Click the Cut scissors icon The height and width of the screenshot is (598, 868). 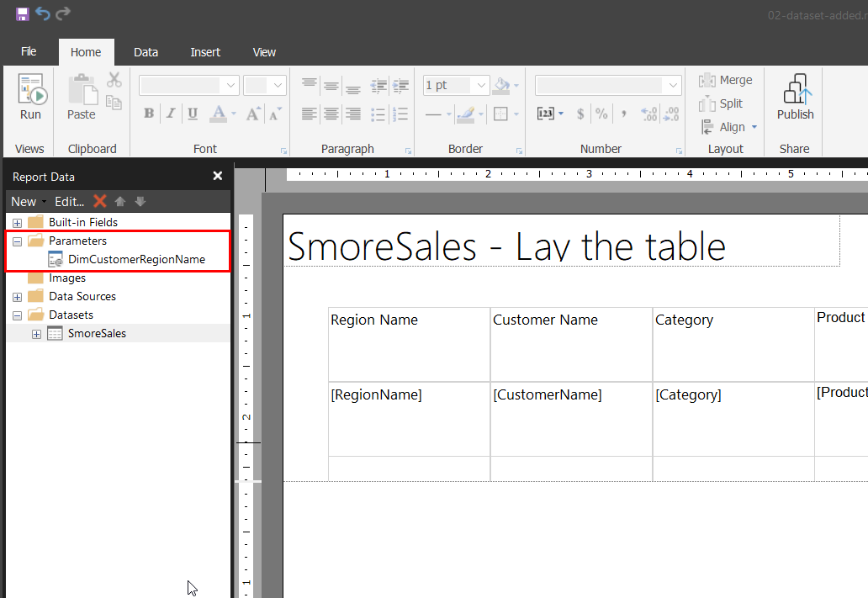click(x=114, y=80)
